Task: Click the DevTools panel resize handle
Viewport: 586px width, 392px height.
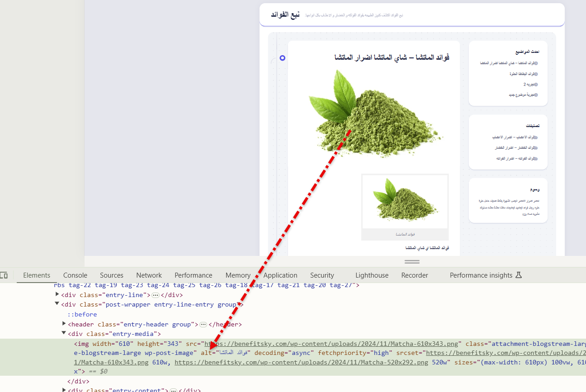Action: click(412, 262)
